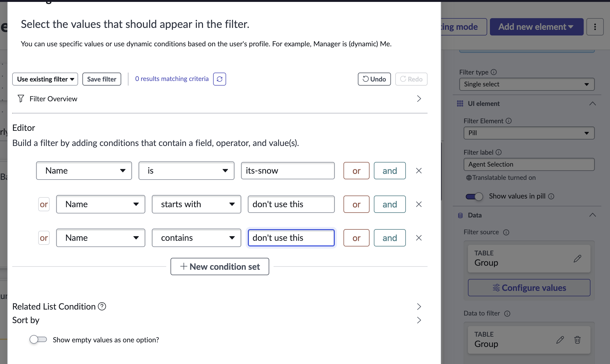
Task: Click the refresh results count icon
Action: click(x=219, y=79)
